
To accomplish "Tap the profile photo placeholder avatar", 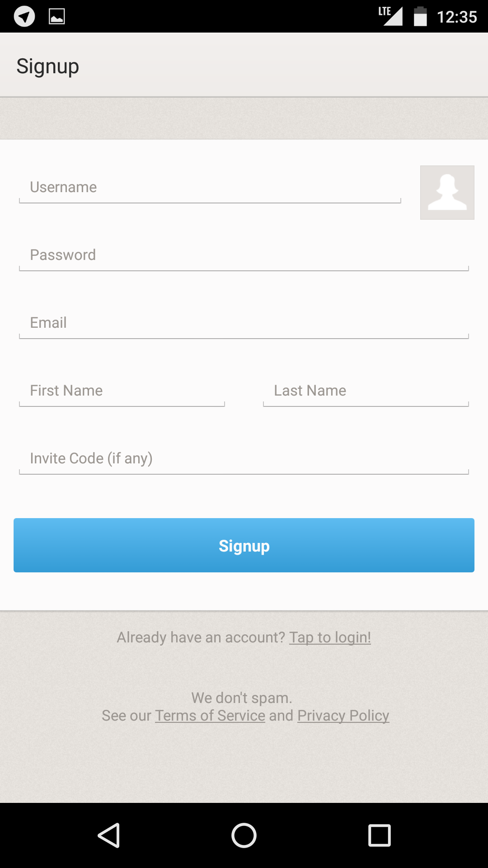I will click(447, 193).
